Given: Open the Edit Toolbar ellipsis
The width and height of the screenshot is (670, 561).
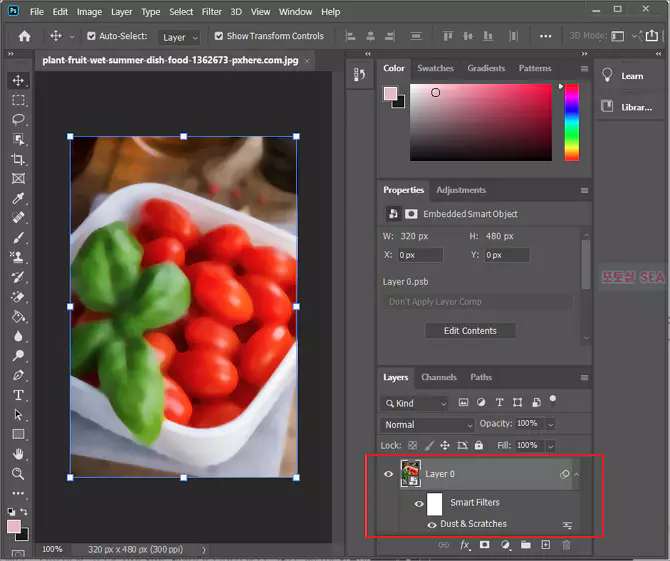Looking at the screenshot, I should coord(18,493).
